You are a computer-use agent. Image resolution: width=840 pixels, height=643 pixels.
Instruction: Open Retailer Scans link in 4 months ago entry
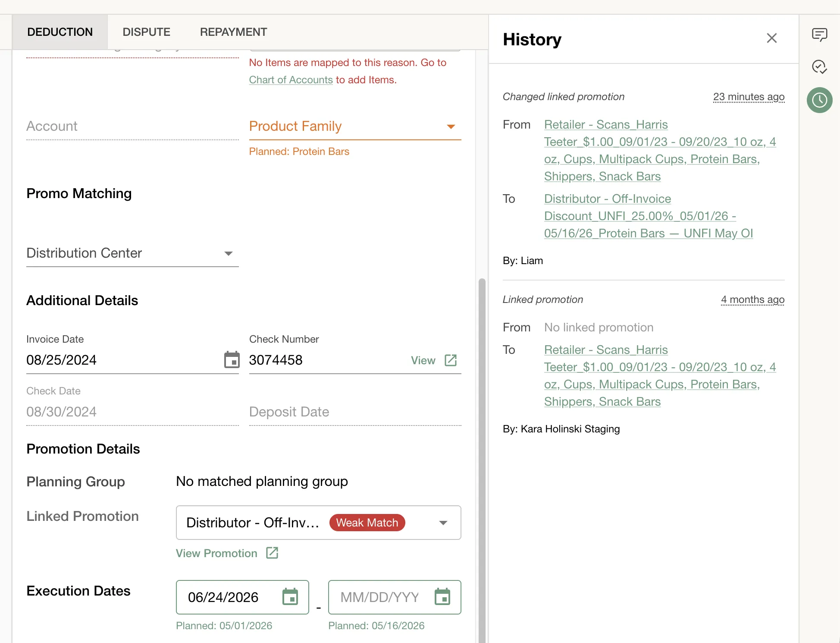click(660, 375)
